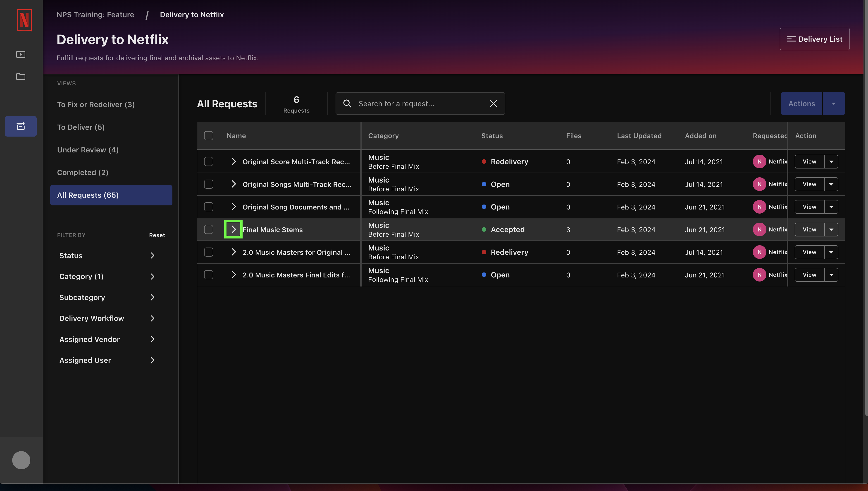Toggle the select-all checkbox in table header
Viewport: 868px width, 491px height.
(x=209, y=136)
